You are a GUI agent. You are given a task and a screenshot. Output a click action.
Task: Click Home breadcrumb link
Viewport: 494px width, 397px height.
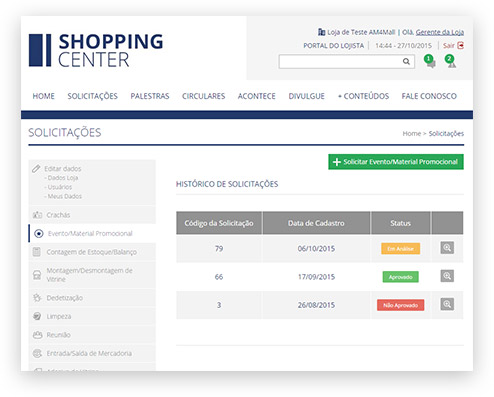click(x=412, y=134)
